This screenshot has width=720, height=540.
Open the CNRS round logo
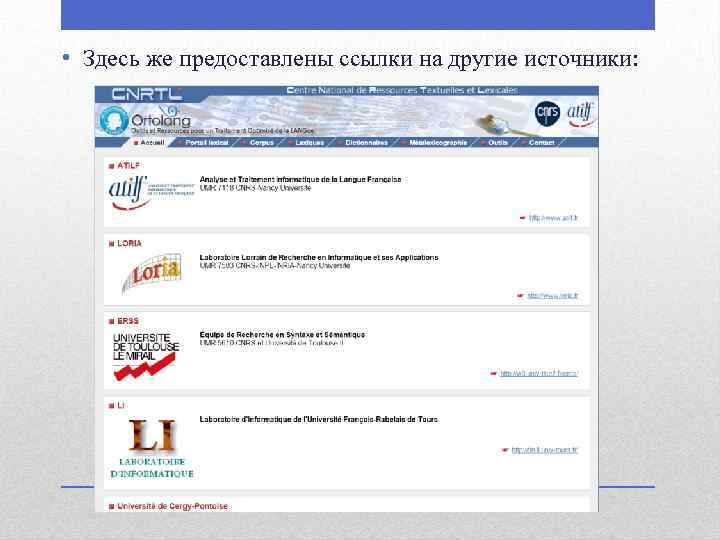click(x=547, y=113)
